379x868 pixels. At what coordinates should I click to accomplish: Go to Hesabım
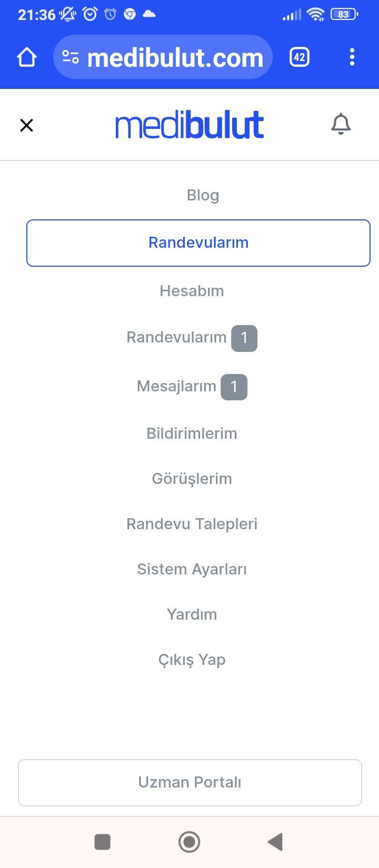click(x=192, y=291)
